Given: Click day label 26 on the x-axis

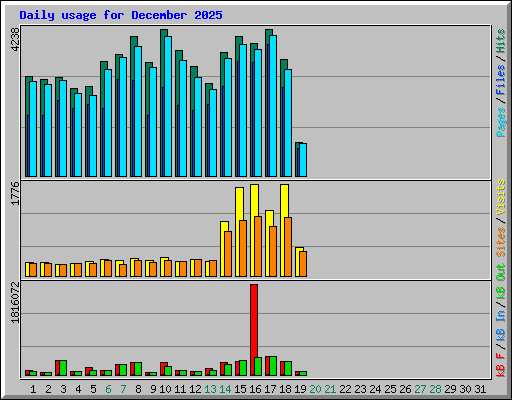Looking at the screenshot, I should [405, 389].
